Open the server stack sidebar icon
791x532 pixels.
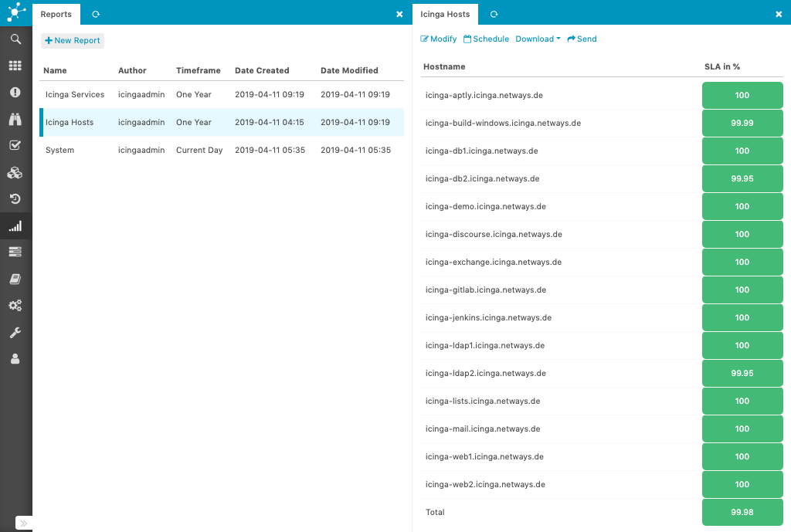pos(15,252)
